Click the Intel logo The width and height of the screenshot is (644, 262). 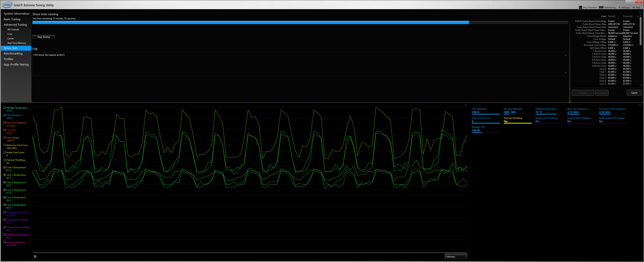[x=7, y=5]
